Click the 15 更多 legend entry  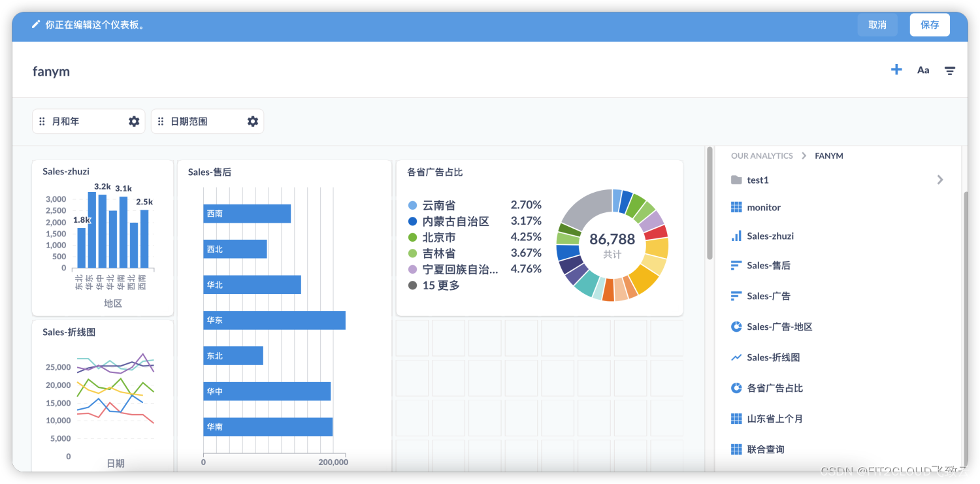click(434, 285)
